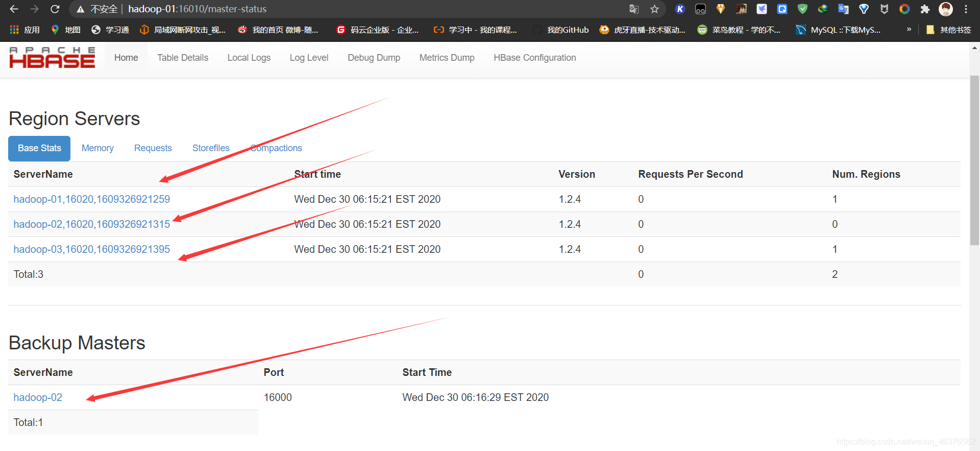Click the browser forward arrow

(x=34, y=9)
